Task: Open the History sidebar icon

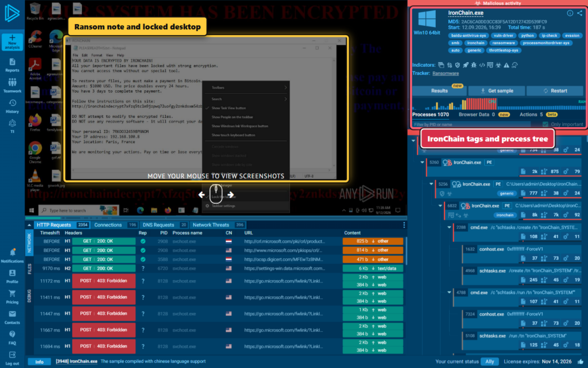Action: pyautogui.click(x=12, y=106)
